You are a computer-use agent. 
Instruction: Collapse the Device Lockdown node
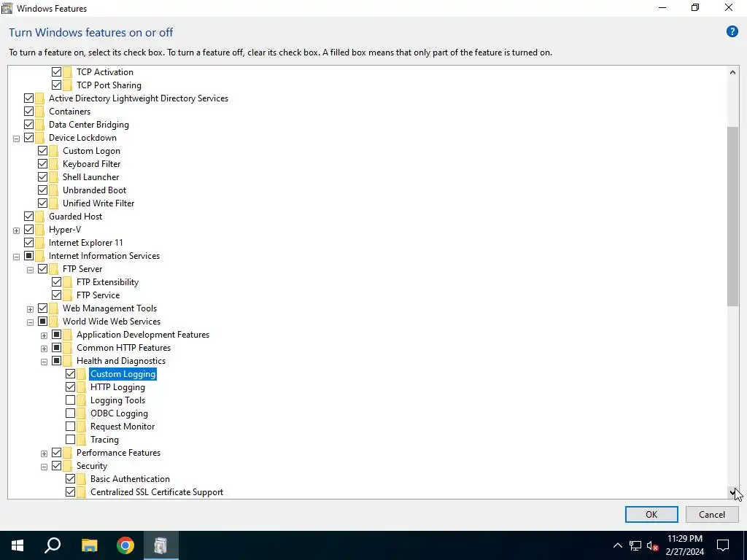point(16,139)
